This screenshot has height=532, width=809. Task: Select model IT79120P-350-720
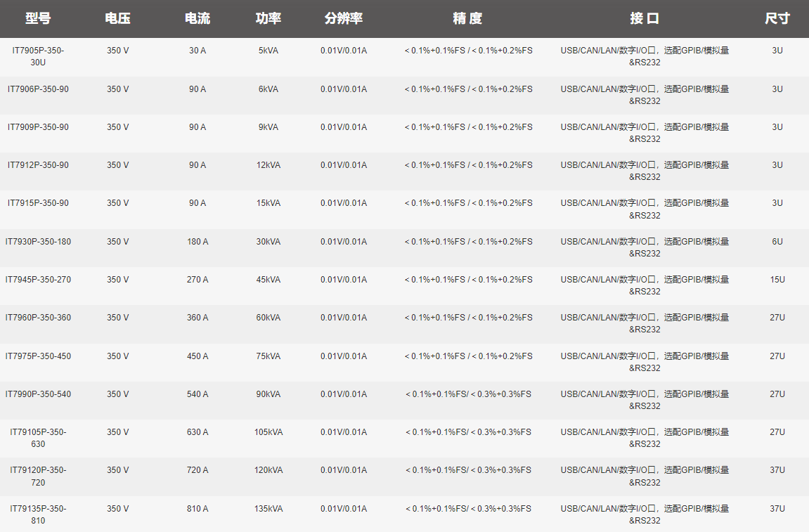[x=38, y=476]
